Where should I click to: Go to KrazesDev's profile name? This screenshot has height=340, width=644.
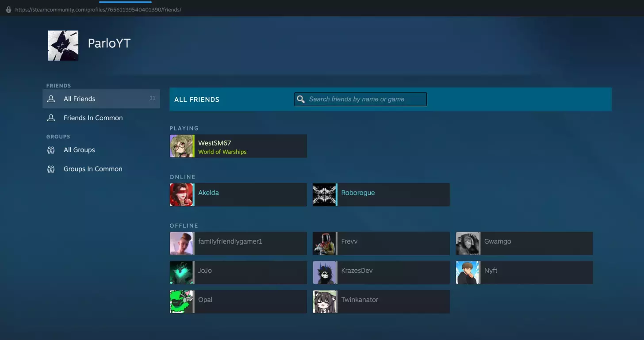coord(357,271)
